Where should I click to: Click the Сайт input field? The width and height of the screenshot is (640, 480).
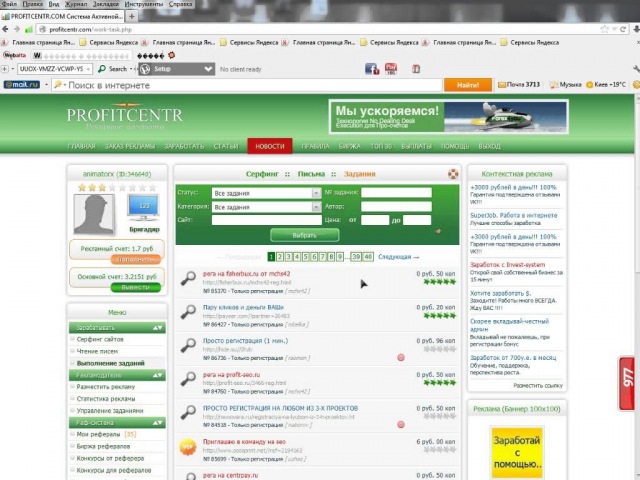[x=267, y=220]
